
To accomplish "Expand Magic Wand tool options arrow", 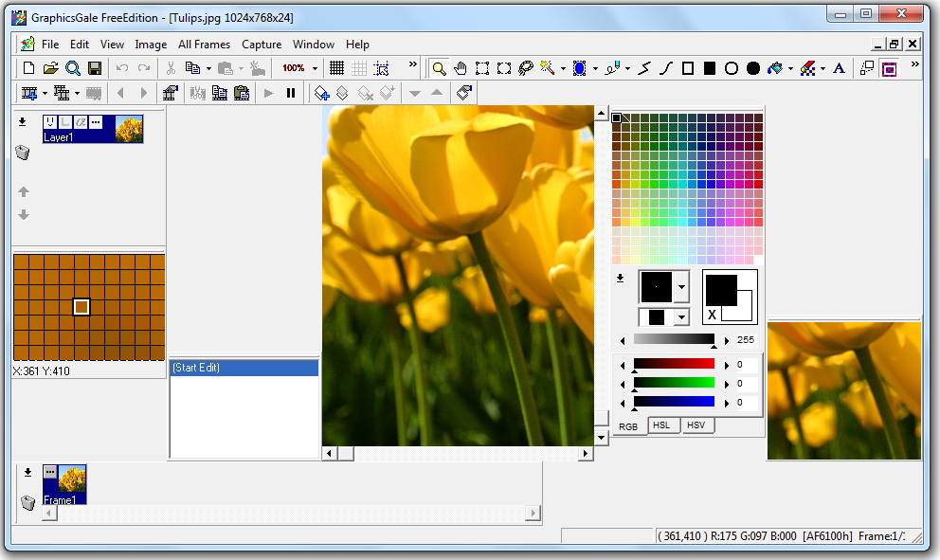I will pos(563,68).
